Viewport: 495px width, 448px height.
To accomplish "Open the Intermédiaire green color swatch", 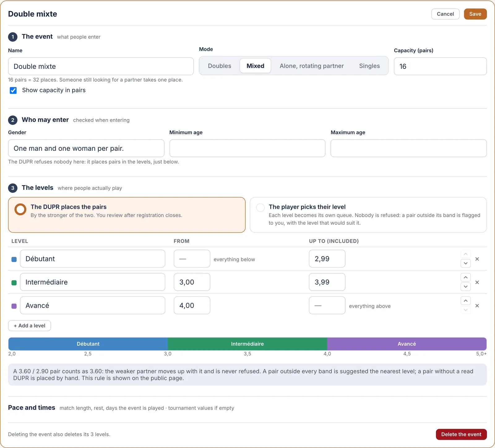I will click(x=14, y=283).
